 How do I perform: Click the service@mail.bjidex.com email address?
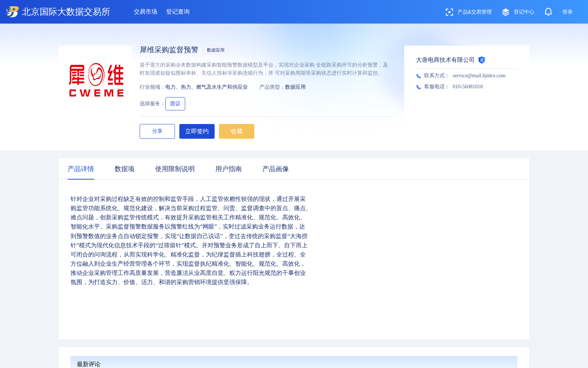[x=479, y=76]
